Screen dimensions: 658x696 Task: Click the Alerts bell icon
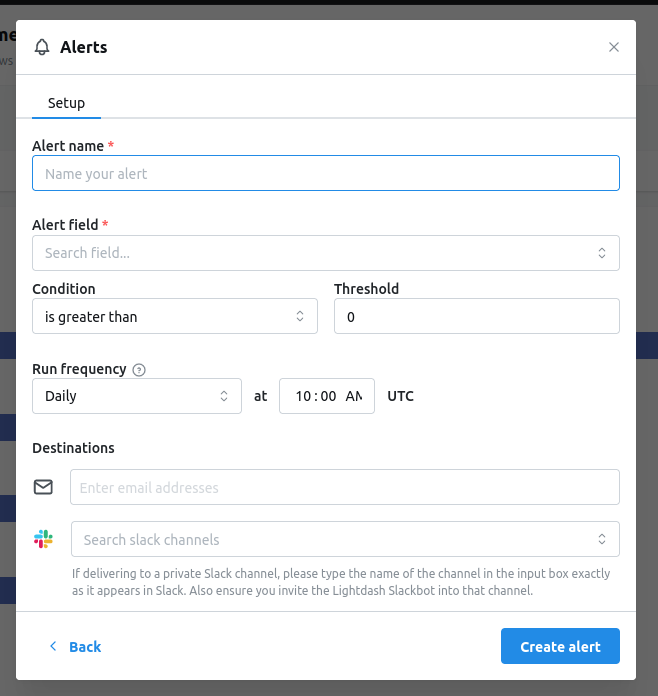click(42, 47)
